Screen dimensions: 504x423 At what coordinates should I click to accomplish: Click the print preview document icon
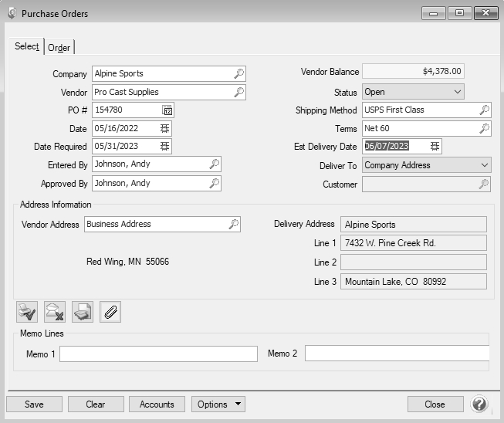83,312
